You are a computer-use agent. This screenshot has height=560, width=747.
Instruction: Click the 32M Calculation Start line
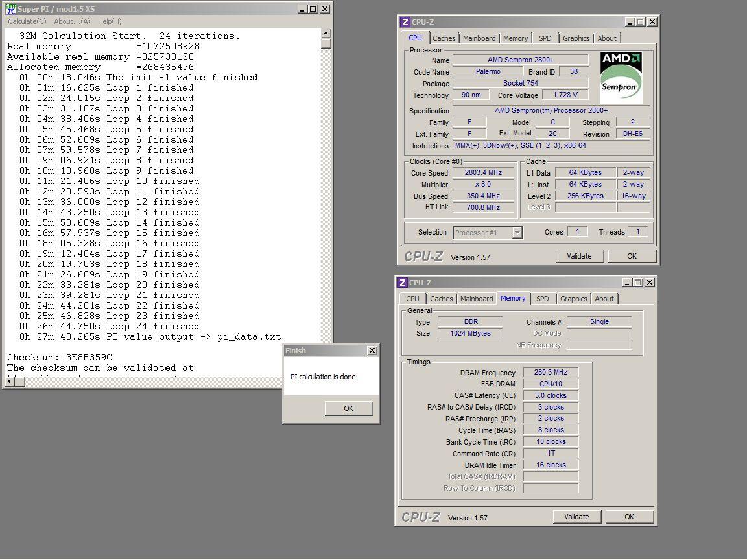pyautogui.click(x=130, y=36)
